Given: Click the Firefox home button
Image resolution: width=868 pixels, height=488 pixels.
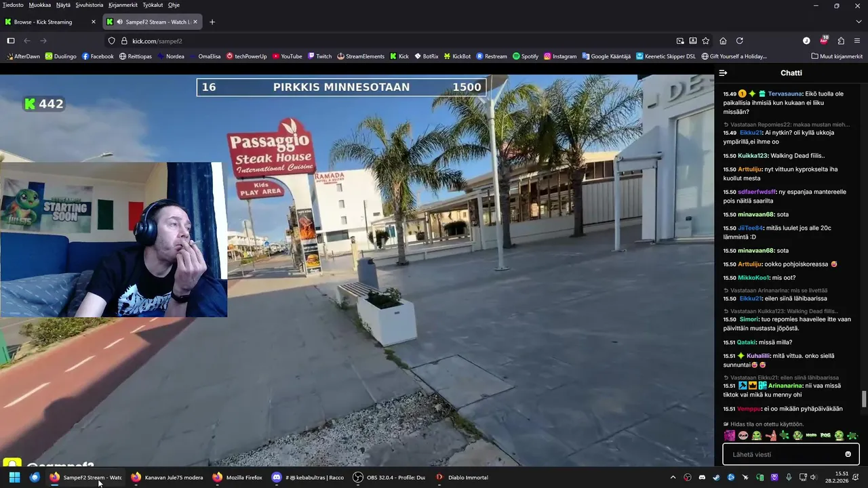Looking at the screenshot, I should (x=723, y=41).
